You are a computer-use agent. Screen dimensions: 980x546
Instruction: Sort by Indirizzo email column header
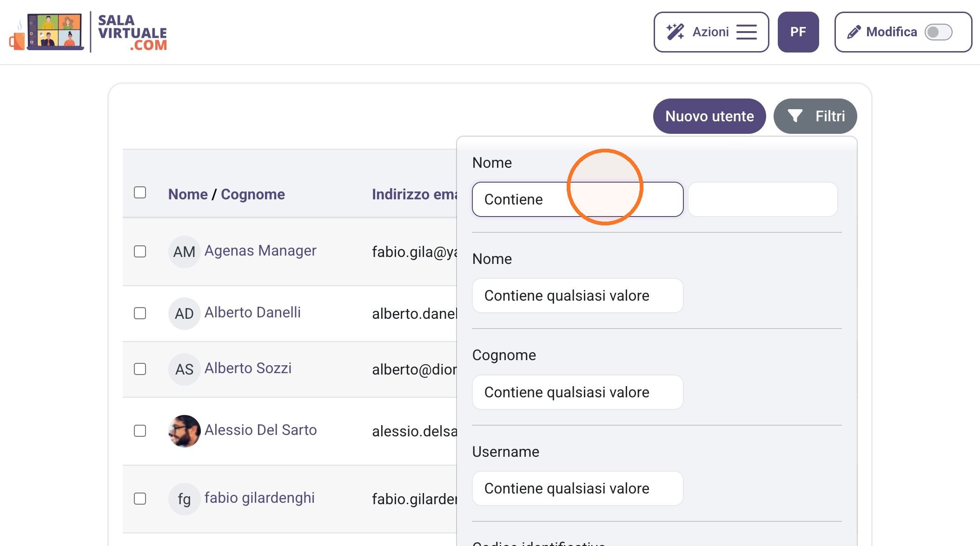415,194
